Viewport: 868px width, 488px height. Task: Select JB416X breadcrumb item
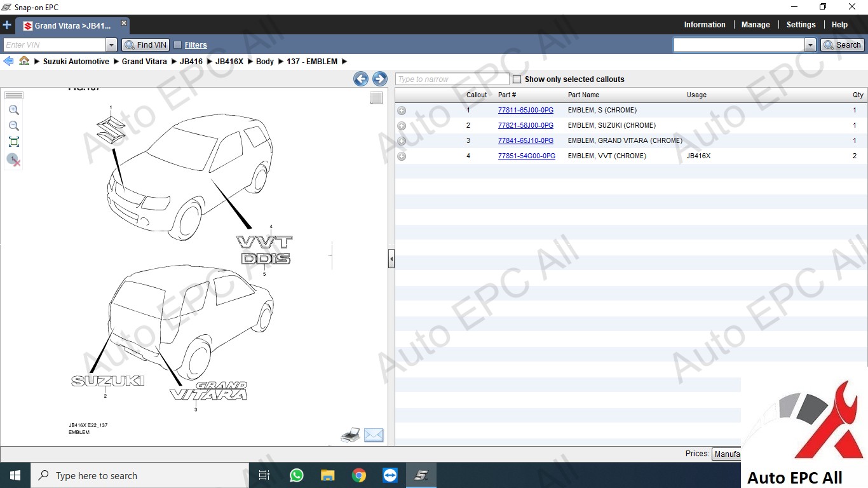pyautogui.click(x=229, y=62)
